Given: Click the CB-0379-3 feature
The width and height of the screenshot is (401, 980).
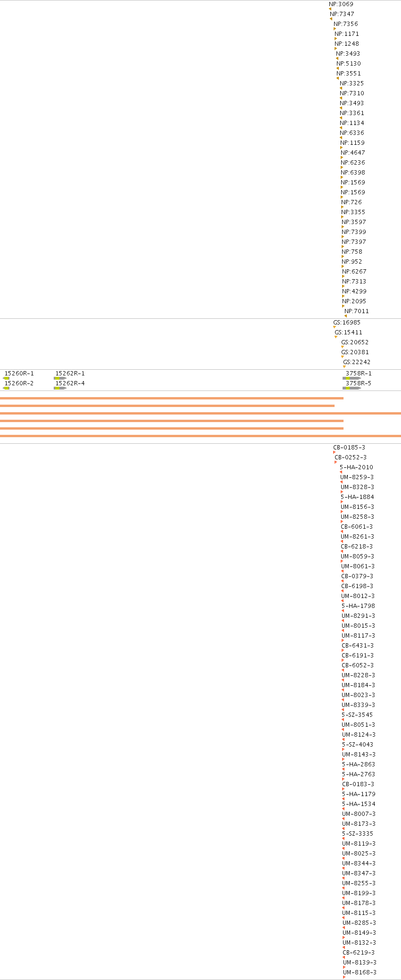Looking at the screenshot, I should [357, 576].
